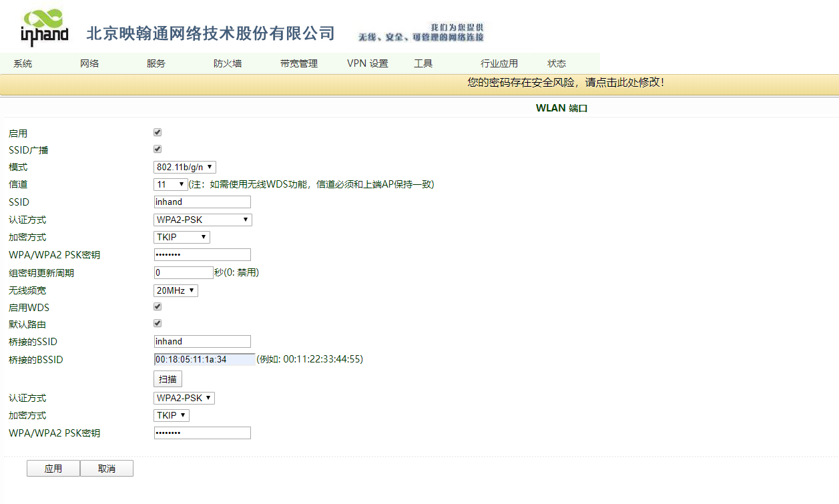Click the 扫描 scan button
The width and height of the screenshot is (839, 504).
[x=168, y=379]
